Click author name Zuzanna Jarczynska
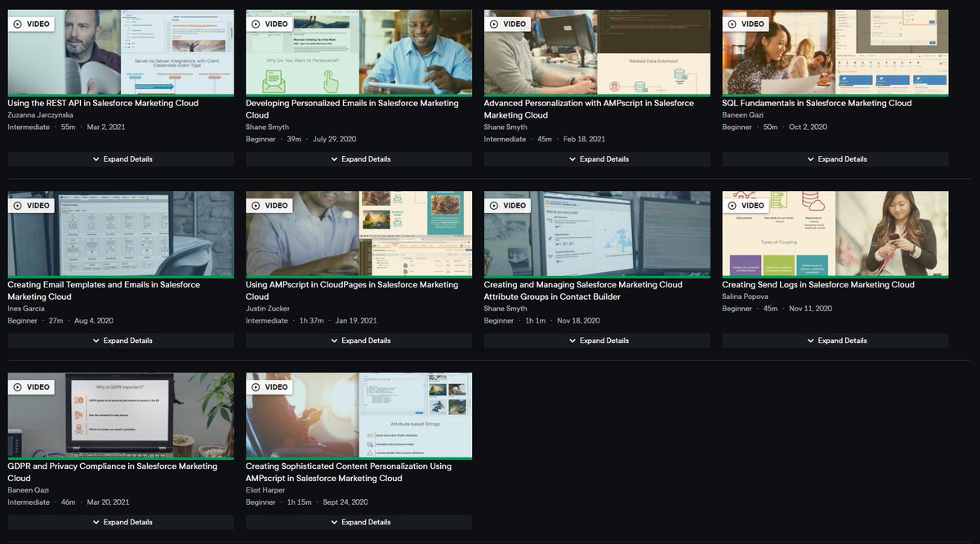Image resolution: width=980 pixels, height=544 pixels. tap(40, 115)
